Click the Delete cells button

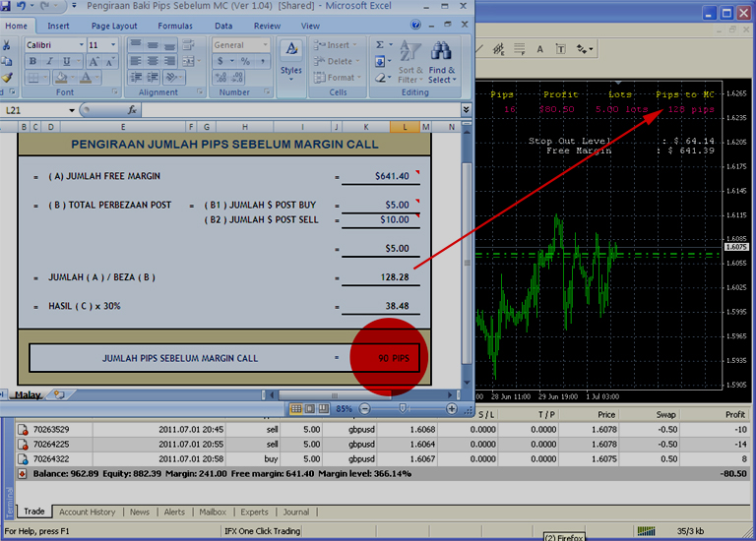click(x=337, y=61)
